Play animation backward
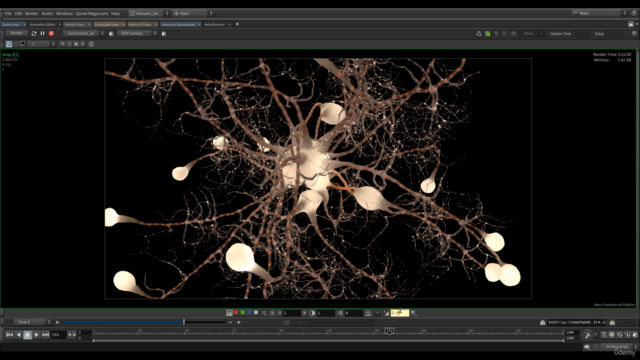The width and height of the screenshot is (640, 360). (x=18, y=335)
